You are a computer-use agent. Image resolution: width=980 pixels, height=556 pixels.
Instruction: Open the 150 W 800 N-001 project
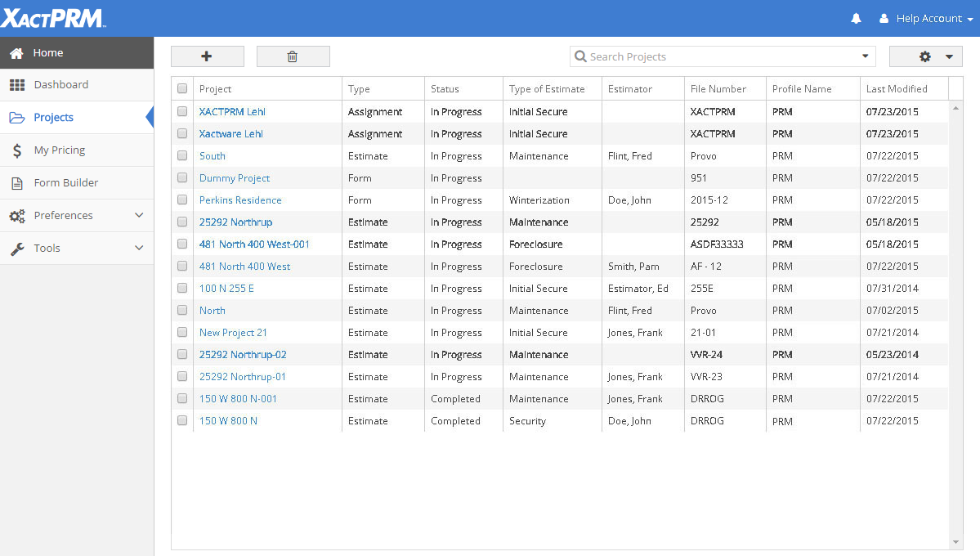click(x=238, y=399)
